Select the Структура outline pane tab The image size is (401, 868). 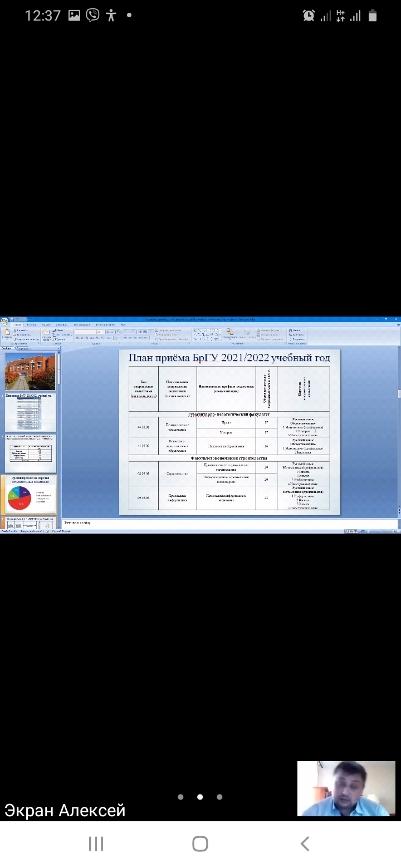(24, 348)
